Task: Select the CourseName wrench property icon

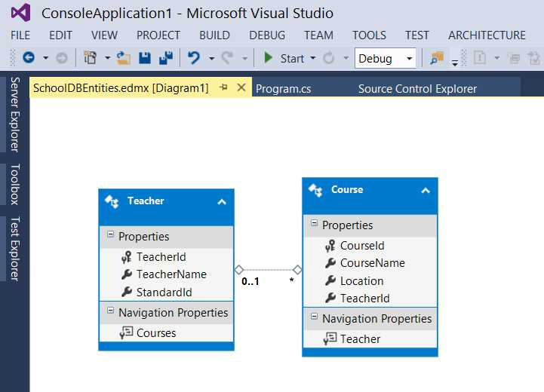Action: (x=330, y=263)
